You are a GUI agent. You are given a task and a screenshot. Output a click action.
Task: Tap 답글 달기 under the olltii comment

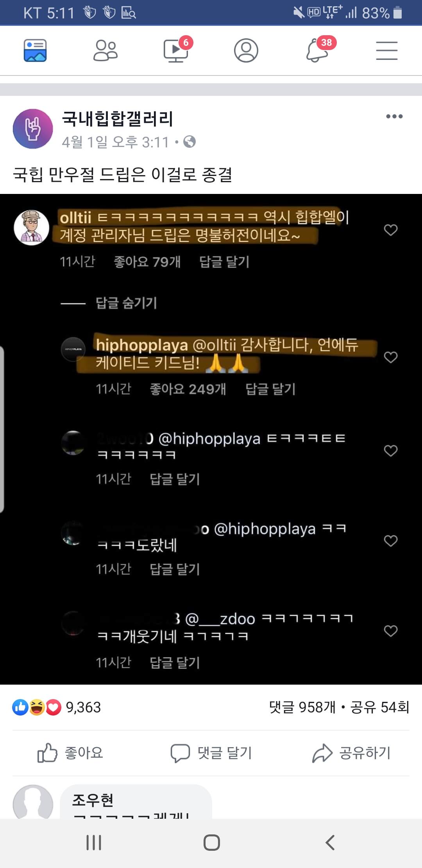pos(224,262)
